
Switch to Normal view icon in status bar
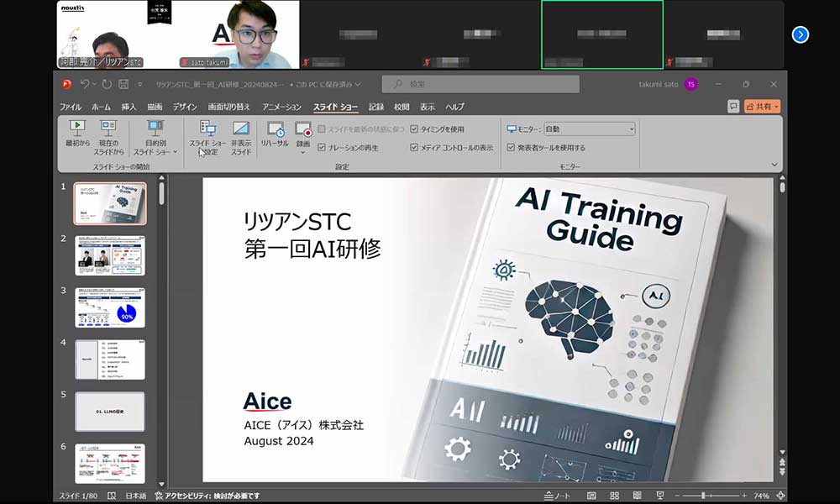(591, 496)
